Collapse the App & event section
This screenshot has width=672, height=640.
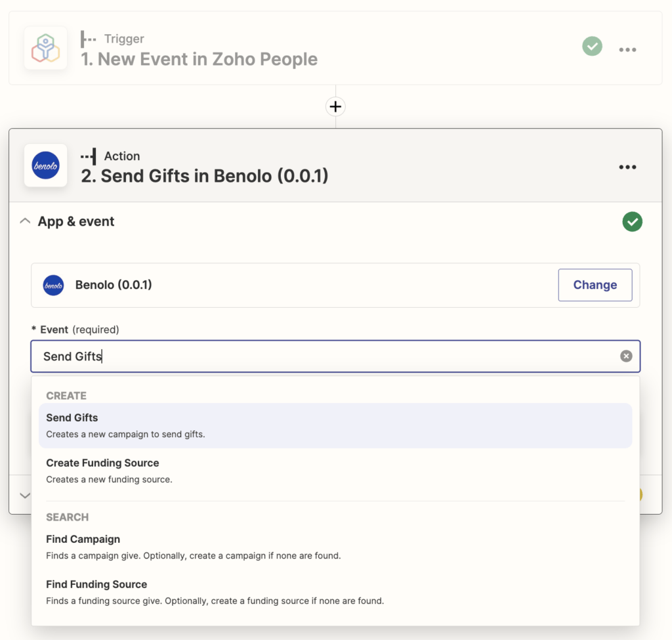pyautogui.click(x=26, y=221)
